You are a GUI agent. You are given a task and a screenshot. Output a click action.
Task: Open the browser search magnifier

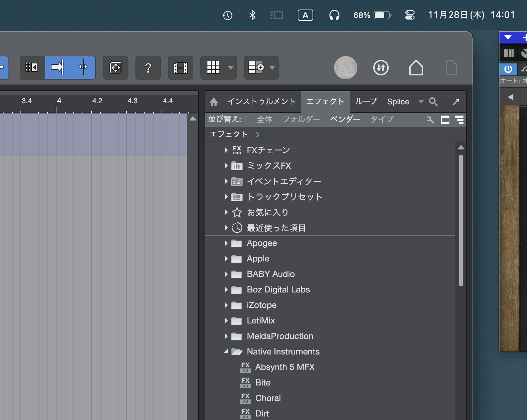(433, 102)
